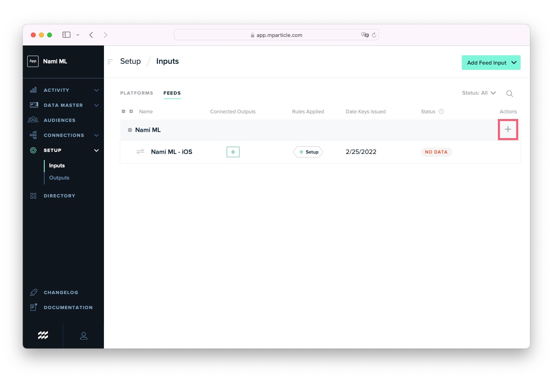Click the Actions column header
Image resolution: width=558 pixels, height=392 pixels.
click(508, 112)
